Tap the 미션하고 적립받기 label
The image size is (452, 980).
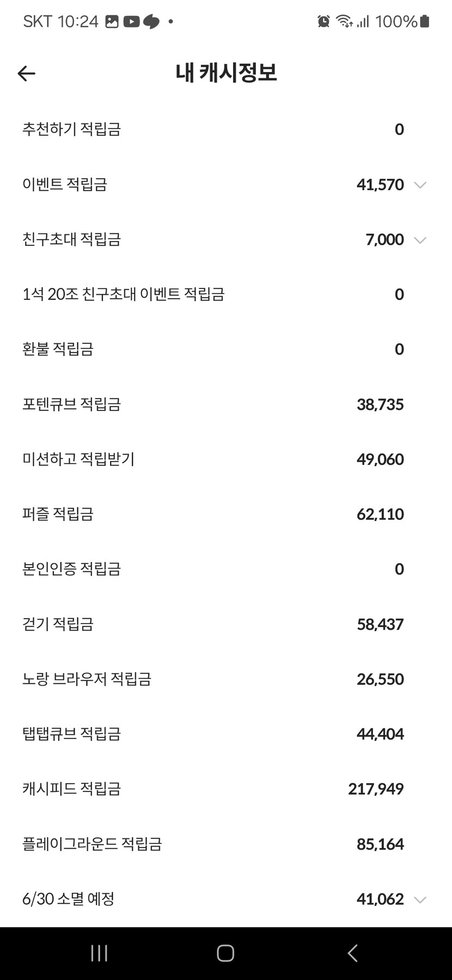[x=78, y=459]
